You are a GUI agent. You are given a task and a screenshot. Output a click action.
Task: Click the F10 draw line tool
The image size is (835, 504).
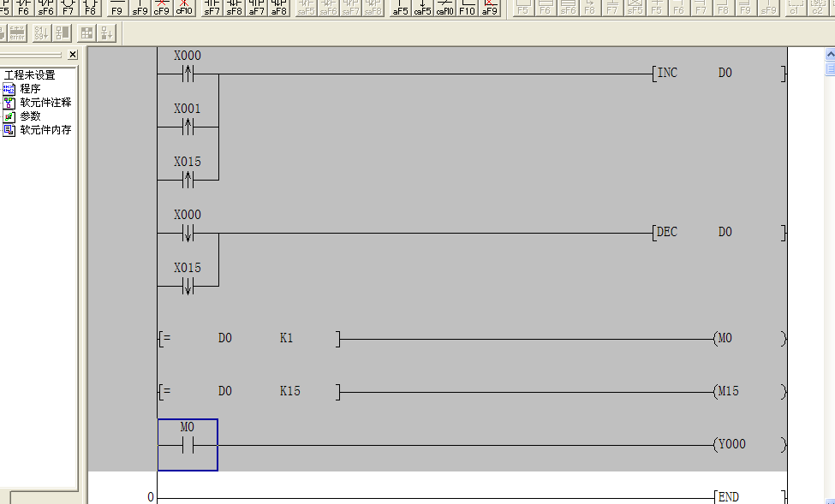point(467,8)
